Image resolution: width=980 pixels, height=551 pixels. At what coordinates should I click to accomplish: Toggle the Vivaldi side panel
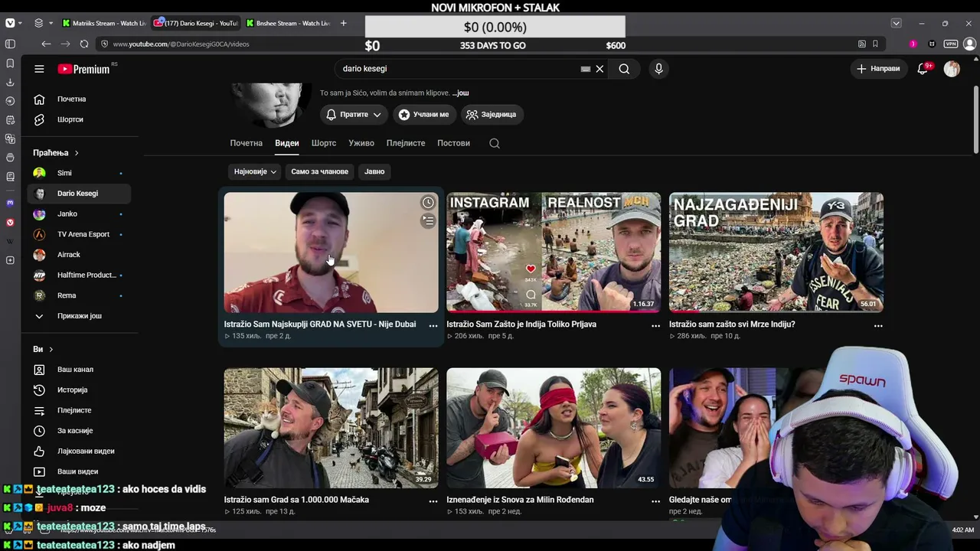coord(10,44)
